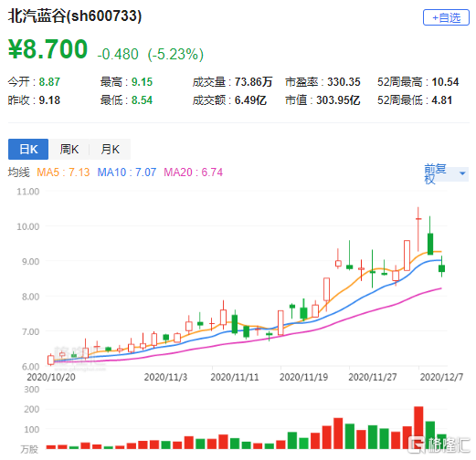Switch to 月K monthly chart tab
The image size is (476, 460).
point(111,149)
